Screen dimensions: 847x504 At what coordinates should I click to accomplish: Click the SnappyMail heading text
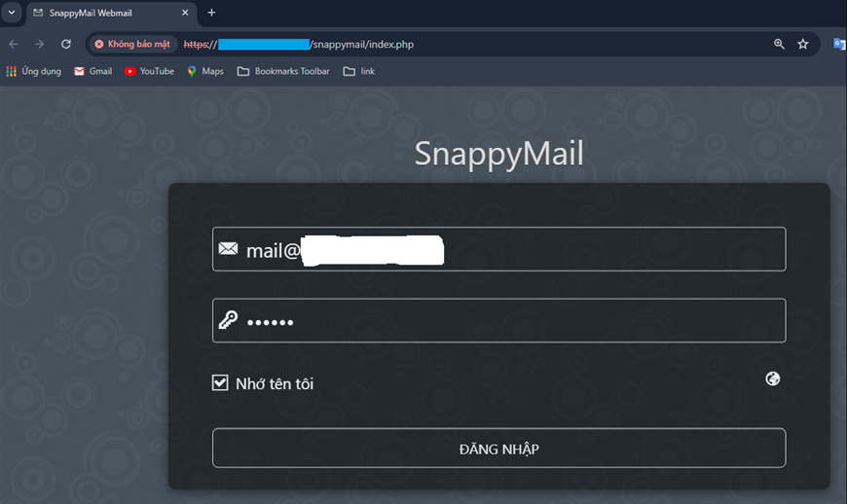pos(498,154)
